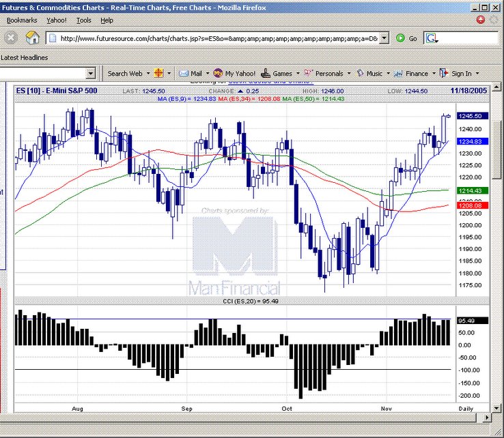Click the vertical scrollbar up arrow
Viewport: 504px width, 438px height.
tap(496, 87)
